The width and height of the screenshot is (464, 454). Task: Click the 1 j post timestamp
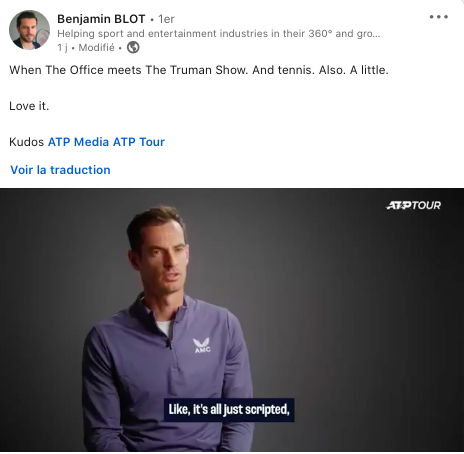62,48
